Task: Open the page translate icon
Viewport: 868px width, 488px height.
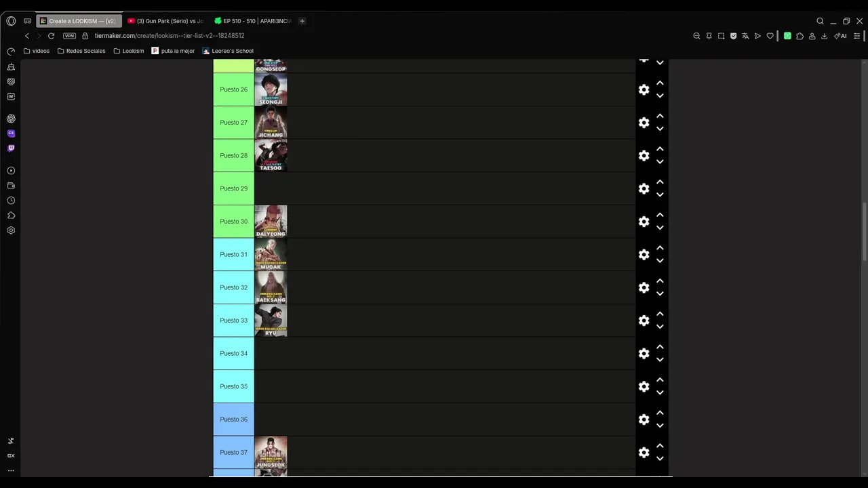Action: click(745, 36)
